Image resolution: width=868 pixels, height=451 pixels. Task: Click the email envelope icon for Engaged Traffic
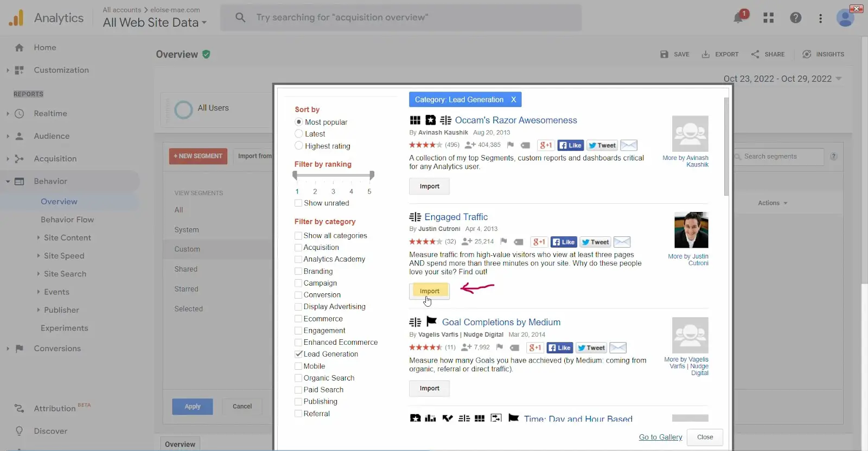pyautogui.click(x=622, y=242)
